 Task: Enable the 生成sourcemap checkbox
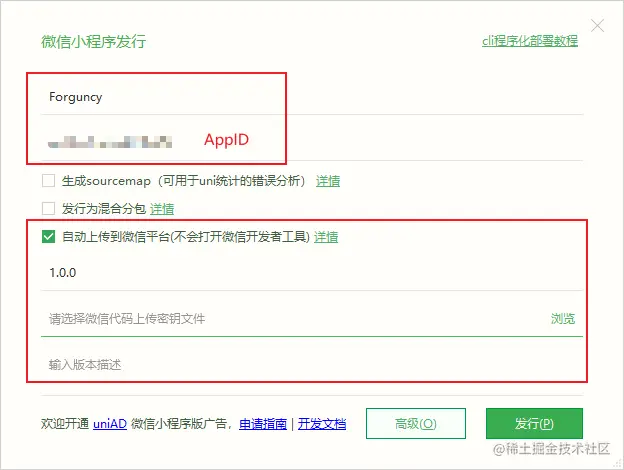pos(49,181)
